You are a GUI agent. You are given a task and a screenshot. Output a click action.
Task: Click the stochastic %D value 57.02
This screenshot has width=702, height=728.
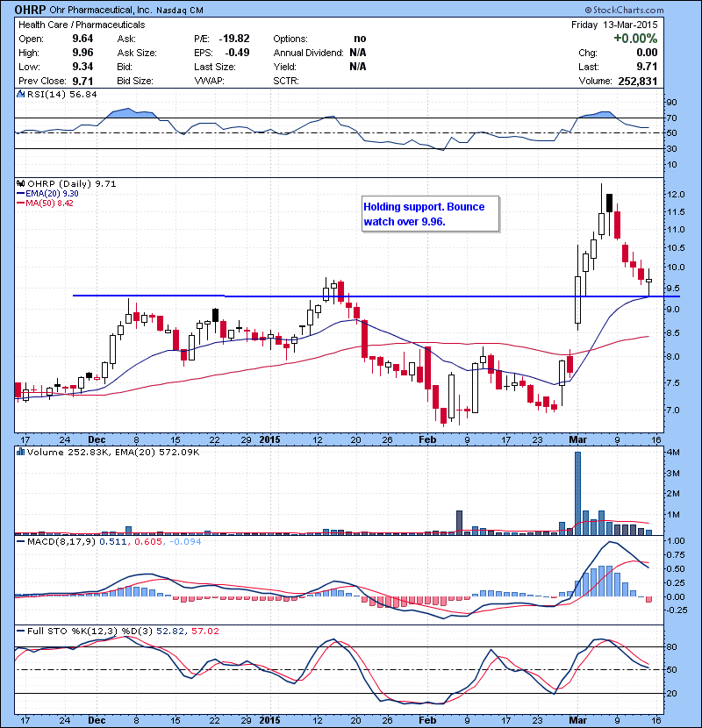(204, 631)
